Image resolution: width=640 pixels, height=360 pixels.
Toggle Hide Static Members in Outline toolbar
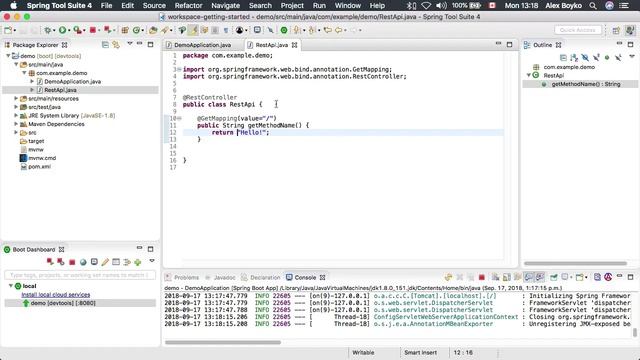point(596,58)
